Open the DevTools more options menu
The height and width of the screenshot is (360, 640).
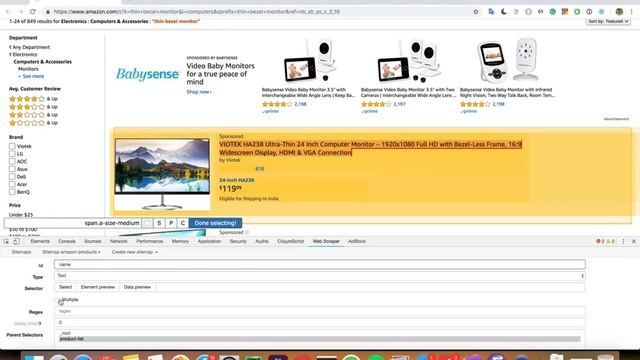pyautogui.click(x=623, y=242)
